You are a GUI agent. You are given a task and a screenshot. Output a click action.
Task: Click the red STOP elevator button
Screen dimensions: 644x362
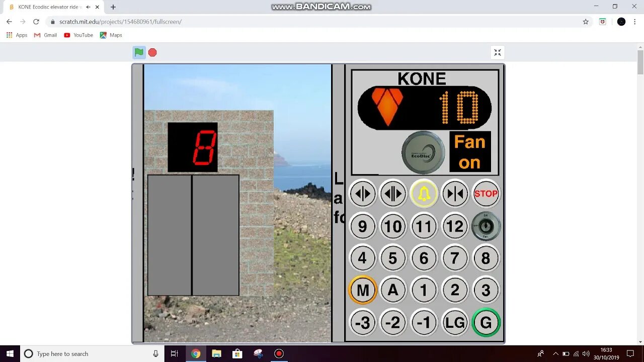[x=486, y=194]
